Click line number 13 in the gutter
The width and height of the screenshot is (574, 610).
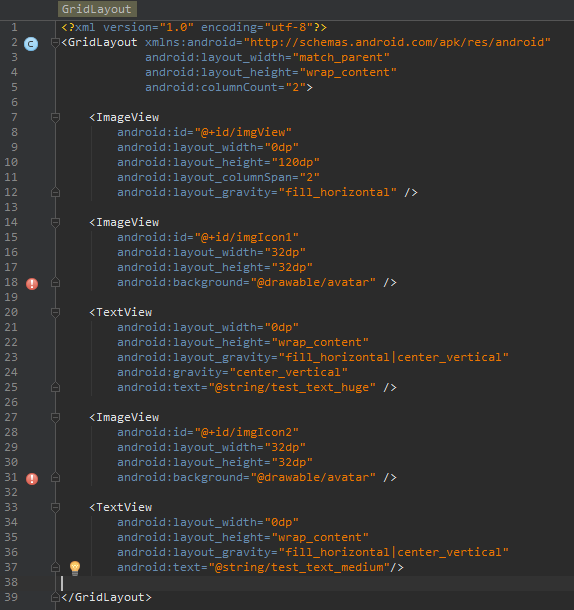click(x=11, y=207)
